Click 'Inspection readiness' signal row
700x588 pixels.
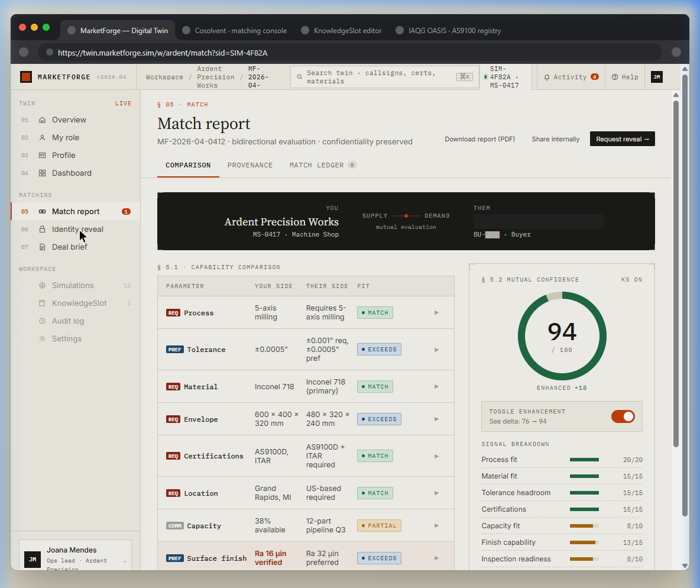coord(562,559)
